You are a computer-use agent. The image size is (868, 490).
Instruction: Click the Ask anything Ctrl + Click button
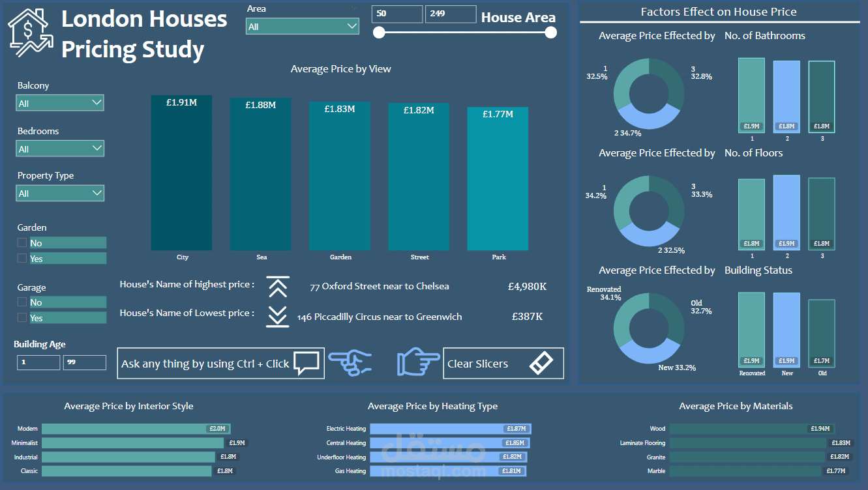(215, 363)
